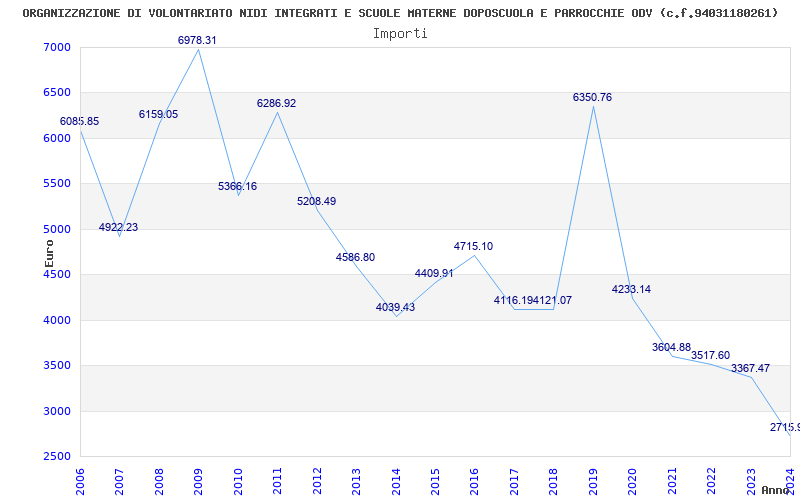Select the 4586.80 data label

(355, 257)
